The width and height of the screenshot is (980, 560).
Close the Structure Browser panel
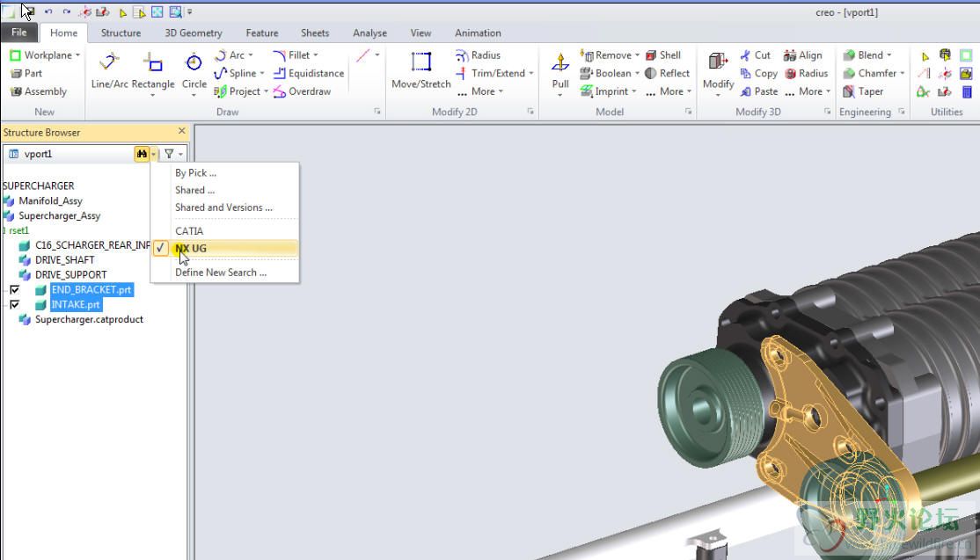tap(182, 131)
